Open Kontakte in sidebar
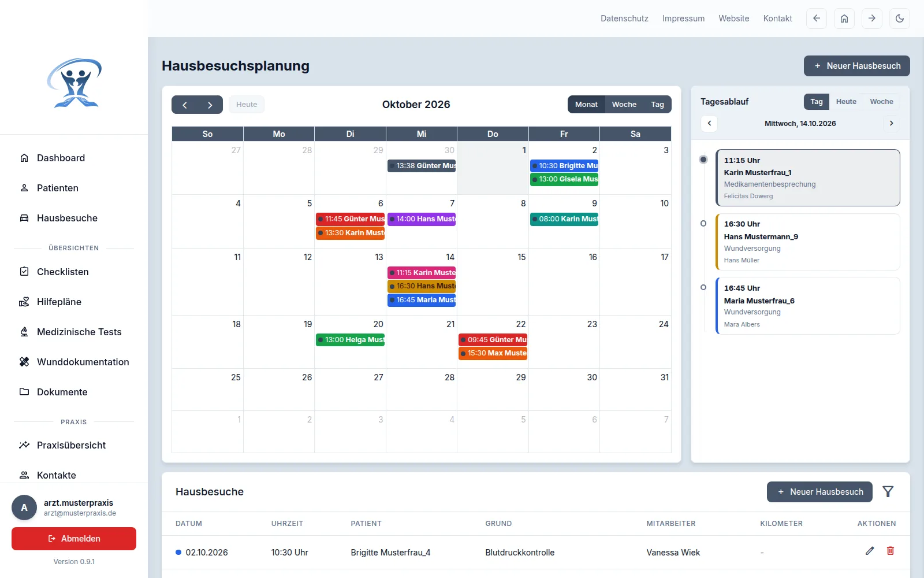 pos(74,475)
